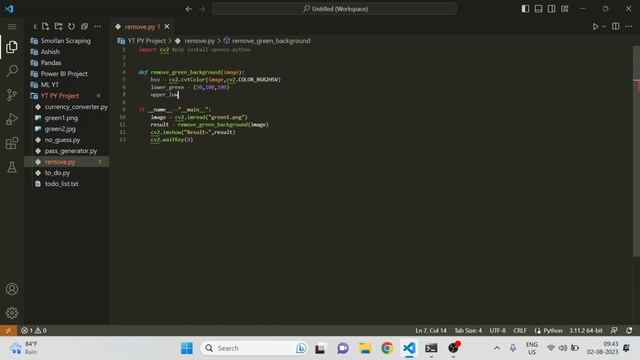Open Google Chrome from taskbar
This screenshot has height=360, width=640.
click(x=387, y=348)
